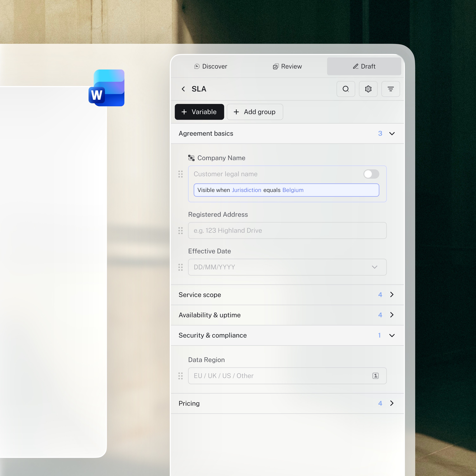Click the Registered Address input field
This screenshot has height=476, width=476.
click(x=287, y=231)
